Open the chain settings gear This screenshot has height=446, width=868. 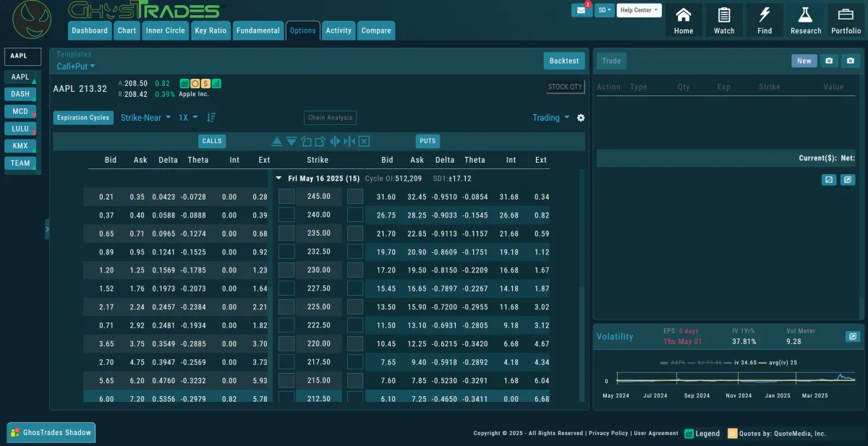pyautogui.click(x=580, y=118)
